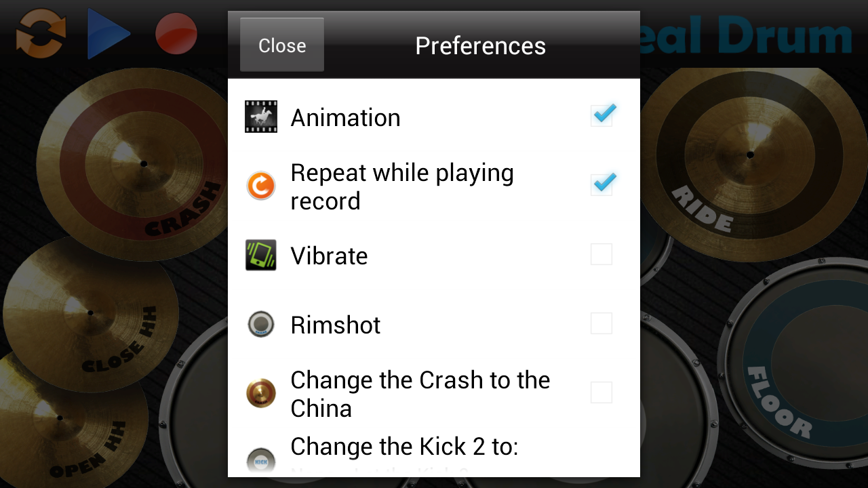The width and height of the screenshot is (868, 488).
Task: Click the orange Repeat circle icon
Action: [260, 185]
